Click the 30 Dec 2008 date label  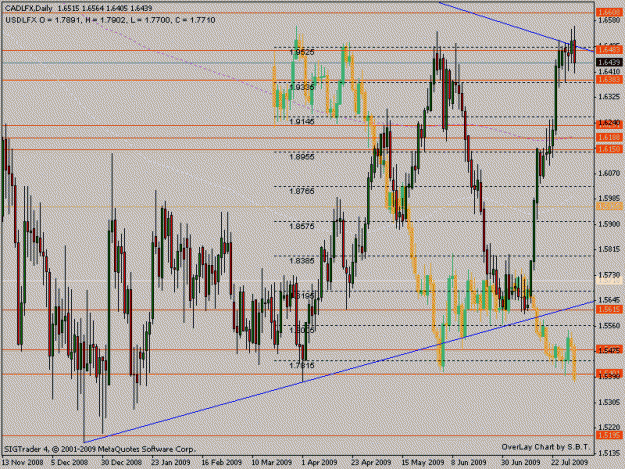[121, 462]
